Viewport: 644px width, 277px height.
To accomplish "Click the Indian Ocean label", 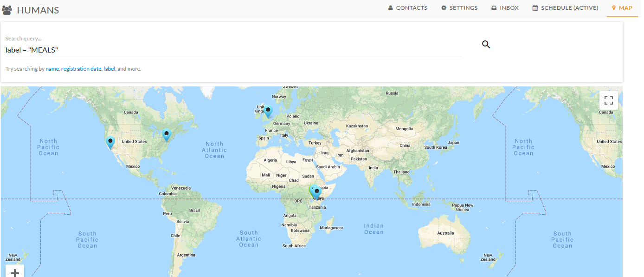I will (x=374, y=229).
